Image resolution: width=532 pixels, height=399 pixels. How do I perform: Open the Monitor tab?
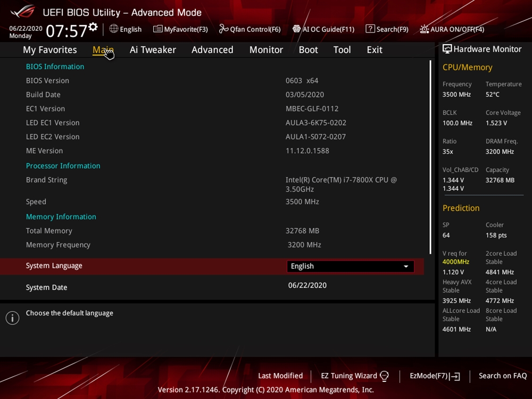pyautogui.click(x=266, y=49)
